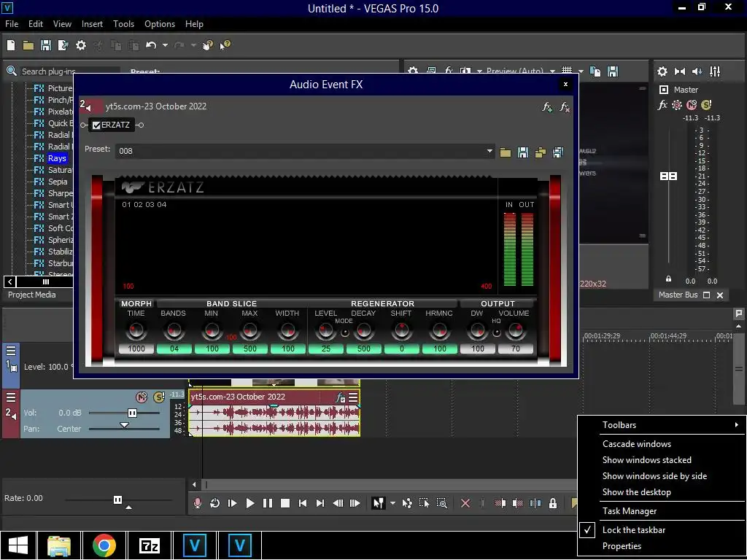
Task: Adjust the output VOLUME knob
Action: 516,330
